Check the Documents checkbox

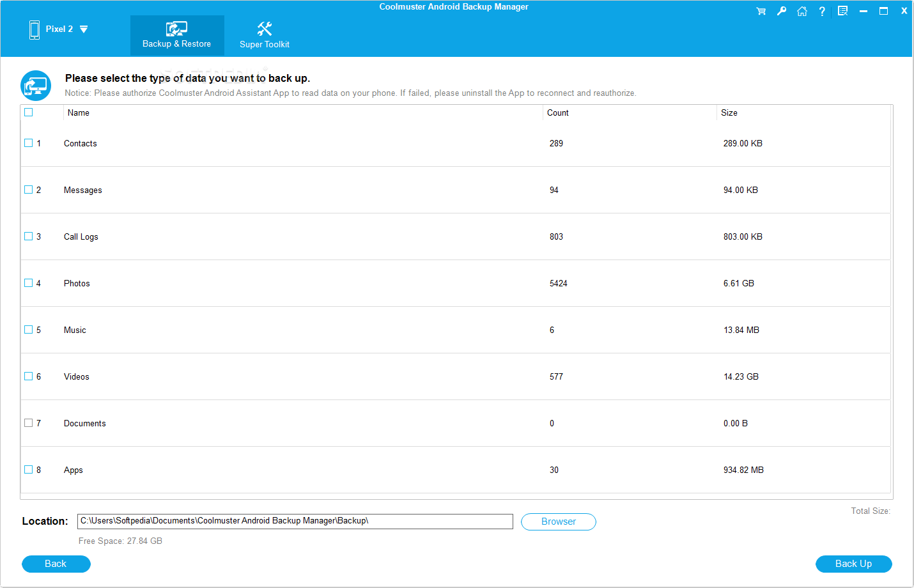(28, 423)
